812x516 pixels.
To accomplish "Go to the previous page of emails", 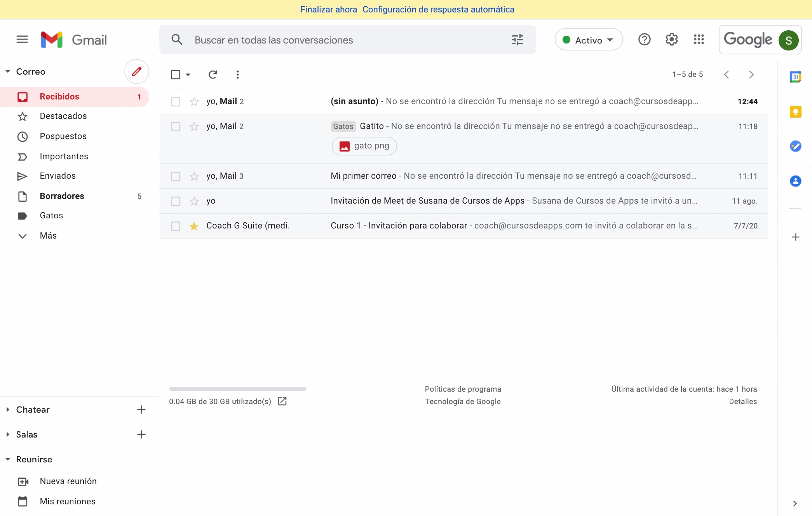I will (727, 75).
